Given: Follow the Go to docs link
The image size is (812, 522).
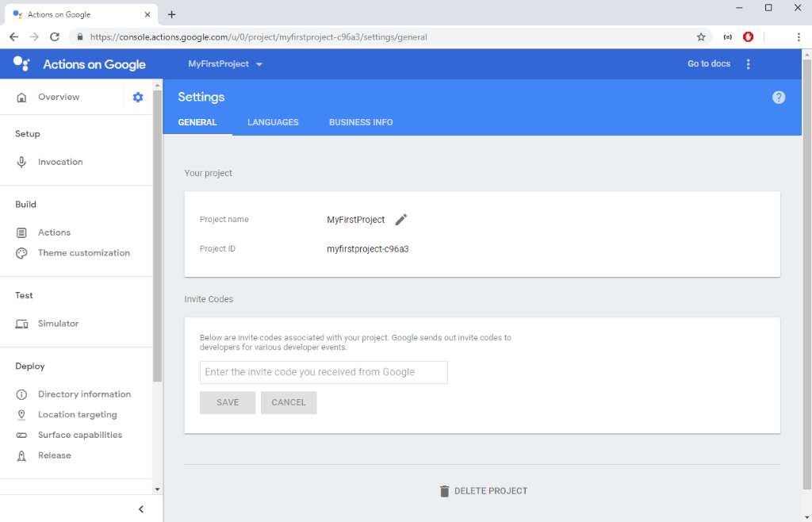Looking at the screenshot, I should tap(708, 64).
